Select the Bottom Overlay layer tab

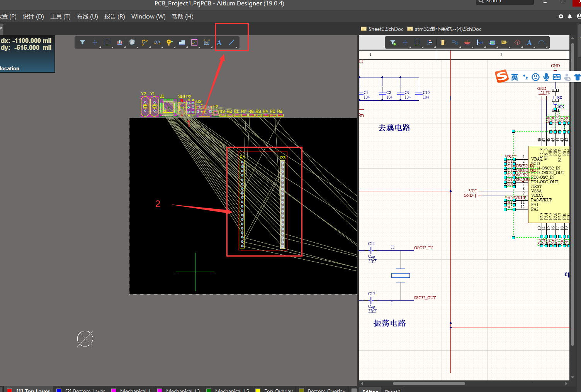tap(323, 390)
